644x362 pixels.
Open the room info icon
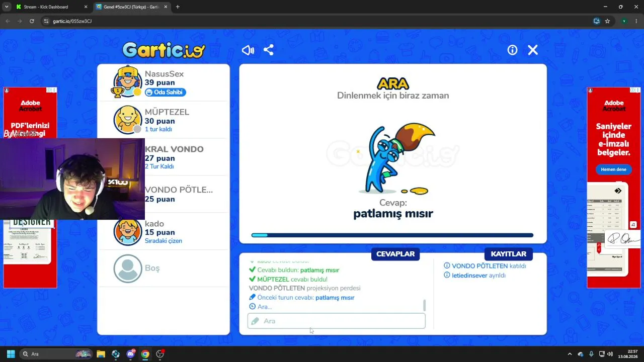click(x=512, y=50)
